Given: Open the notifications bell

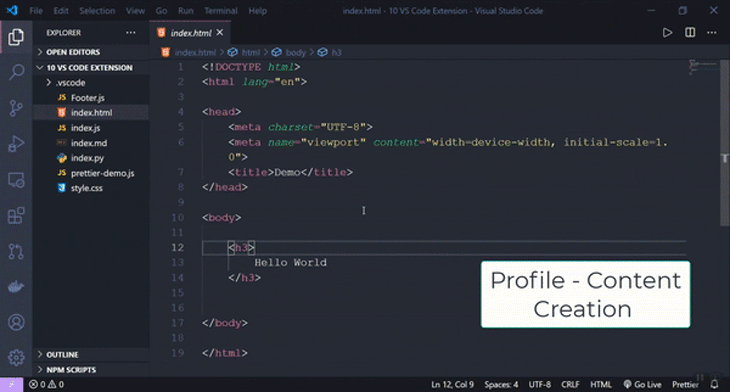Looking at the screenshot, I should click(x=714, y=385).
